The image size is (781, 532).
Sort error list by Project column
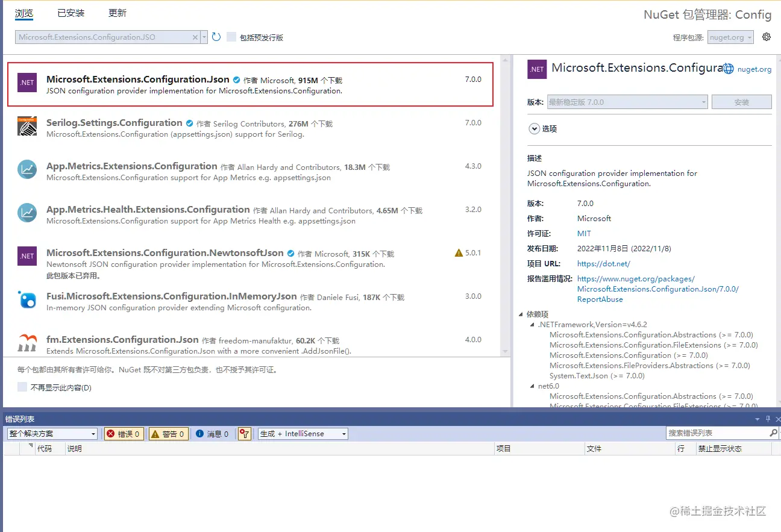(539, 449)
